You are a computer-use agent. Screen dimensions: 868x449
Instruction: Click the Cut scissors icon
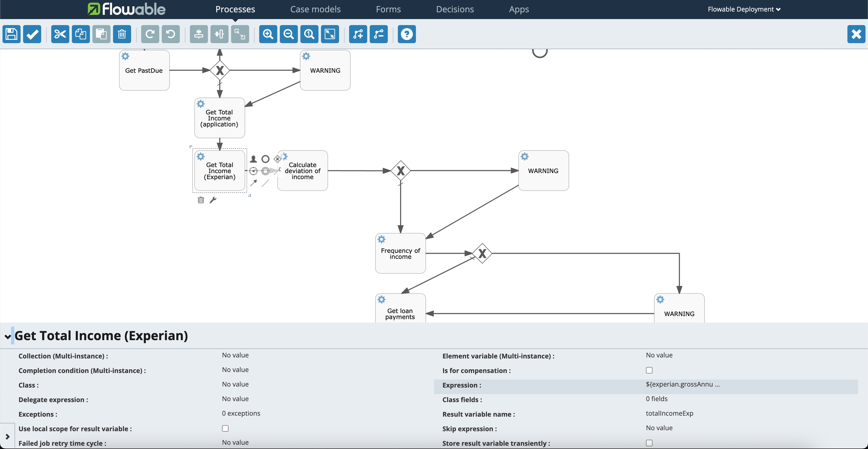click(x=60, y=34)
